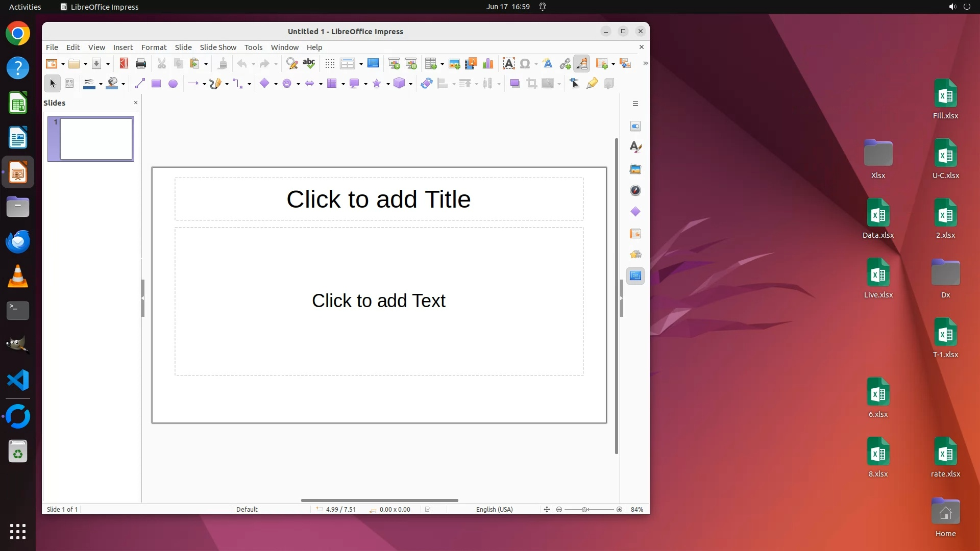Select the Ellipse drawing tool

pos(173,84)
